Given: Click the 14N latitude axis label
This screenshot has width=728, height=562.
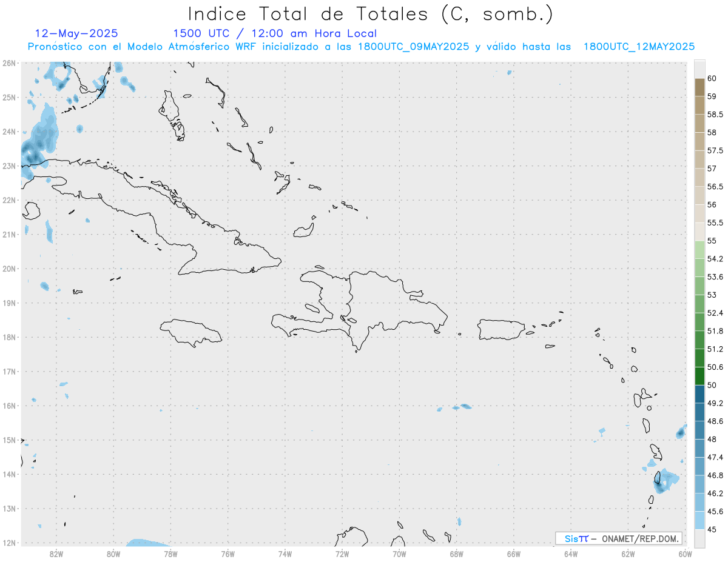Looking at the screenshot, I should click(9, 474).
